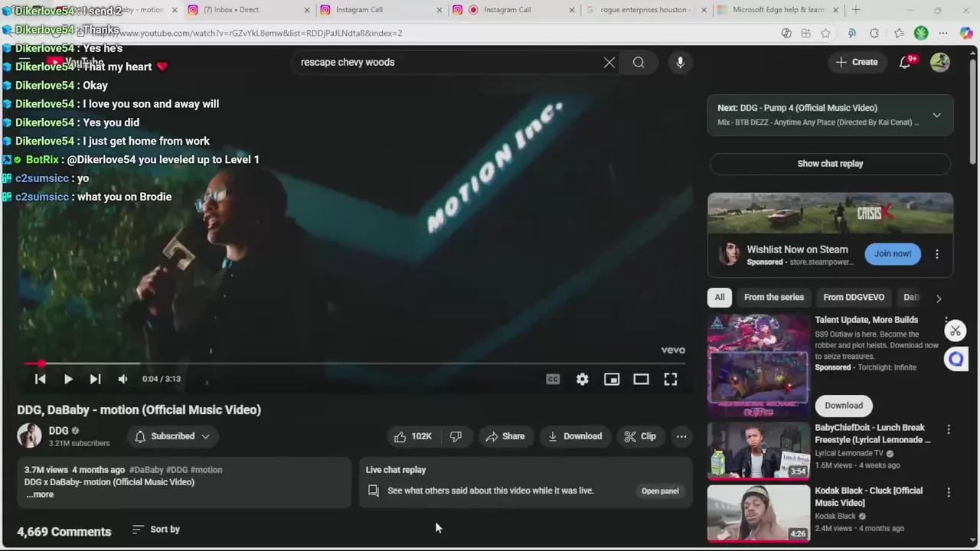This screenshot has width=980, height=551.
Task: Select the From the series chip
Action: (x=774, y=297)
